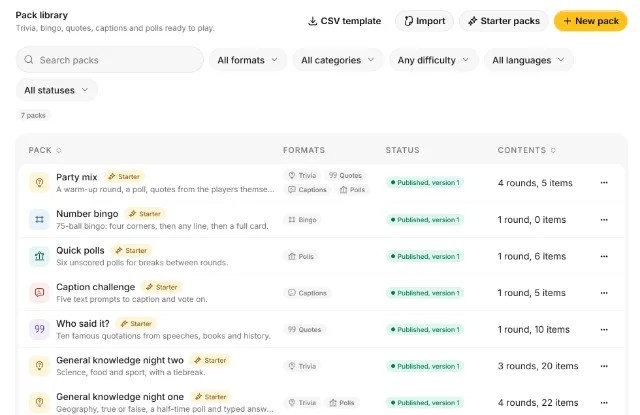640x415 pixels.
Task: Open the Quick polls pack title
Action: [x=80, y=251]
